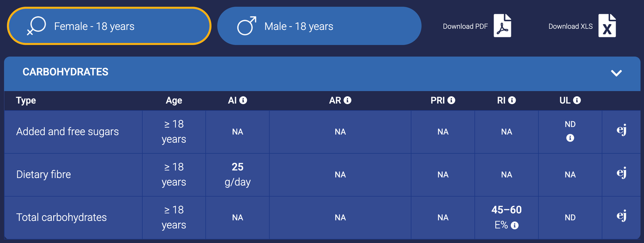Open AI column info tooltip icon
This screenshot has height=243, width=644.
coord(243,100)
